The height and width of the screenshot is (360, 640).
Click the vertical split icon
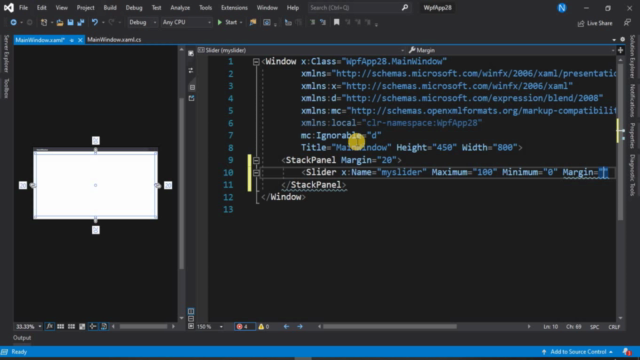191,311
